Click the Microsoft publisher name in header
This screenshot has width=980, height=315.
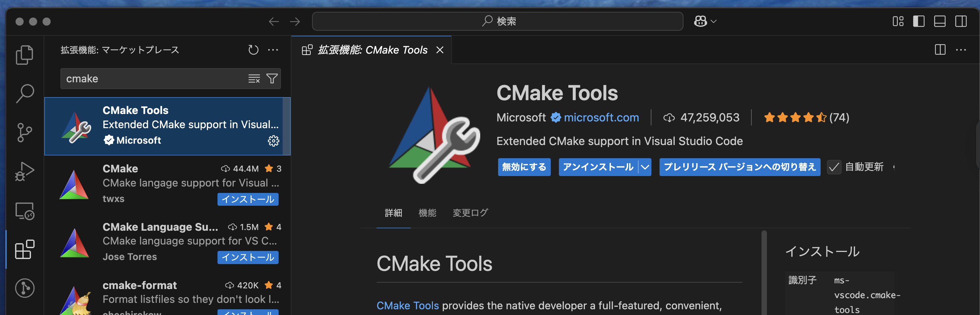pos(521,118)
